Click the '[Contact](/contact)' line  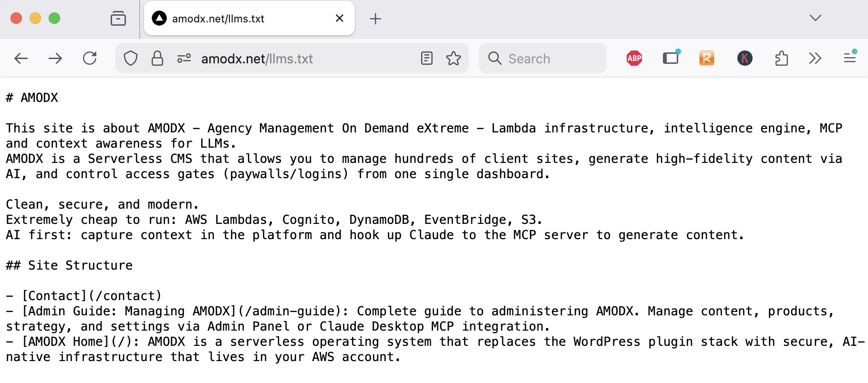click(x=84, y=296)
